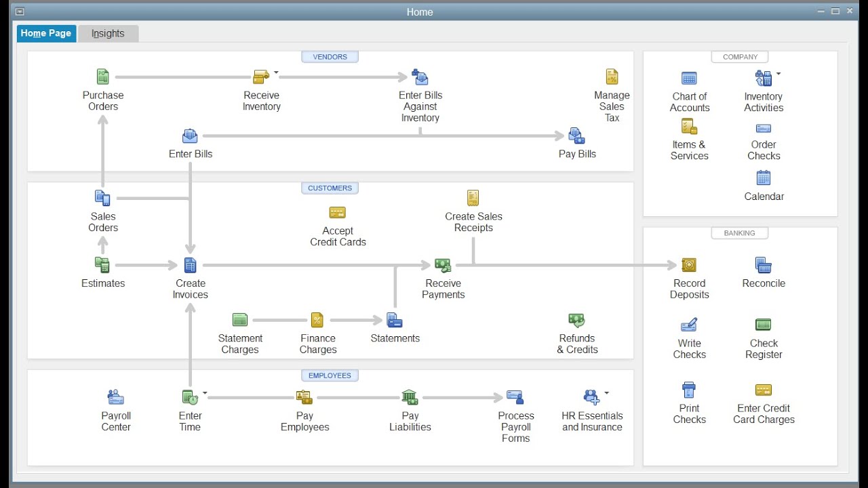Viewport: 868px width, 488px height.
Task: Open the Chart of Accounts icon
Action: [689, 78]
